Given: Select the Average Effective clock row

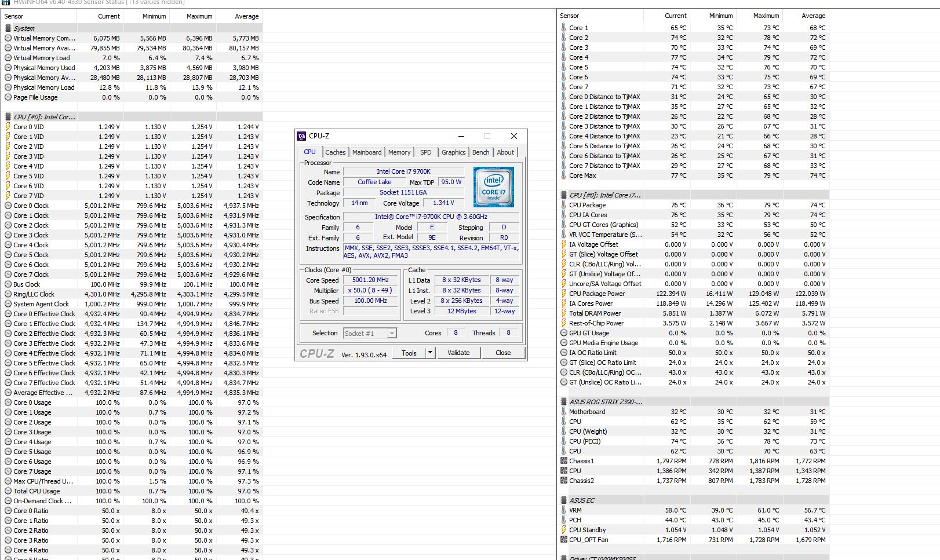Looking at the screenshot, I should tap(132, 393).
